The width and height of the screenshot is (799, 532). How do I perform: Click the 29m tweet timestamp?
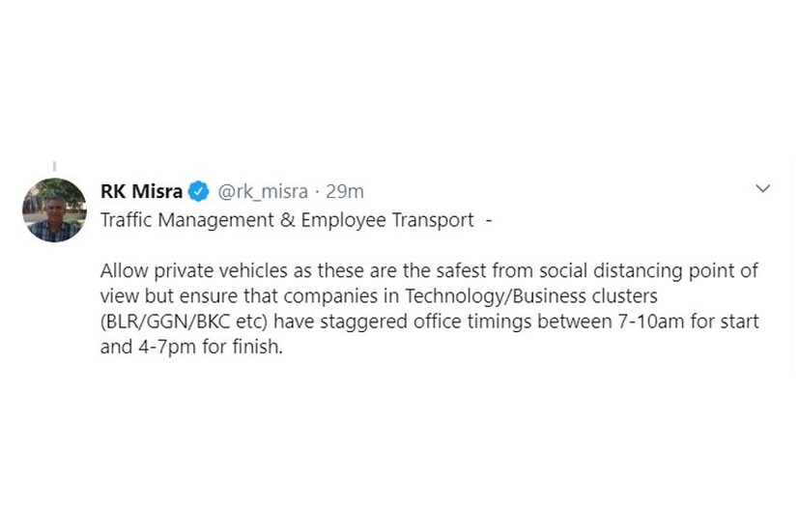[x=345, y=191]
